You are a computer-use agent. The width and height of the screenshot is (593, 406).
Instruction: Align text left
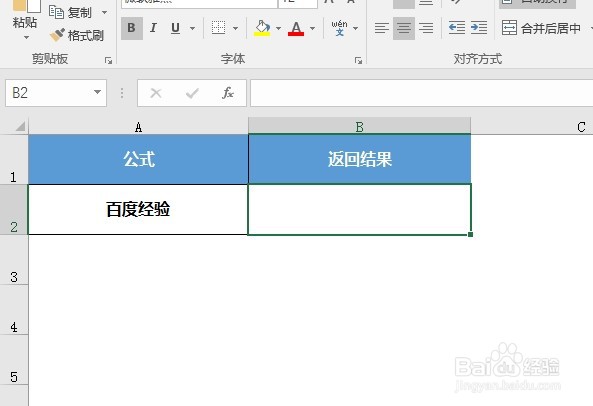pos(382,28)
